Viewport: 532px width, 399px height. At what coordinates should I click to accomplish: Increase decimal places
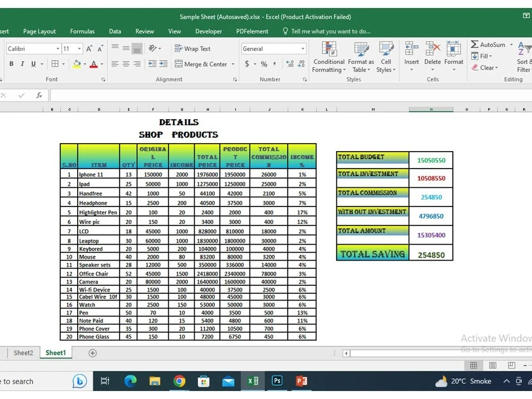pyautogui.click(x=290, y=64)
